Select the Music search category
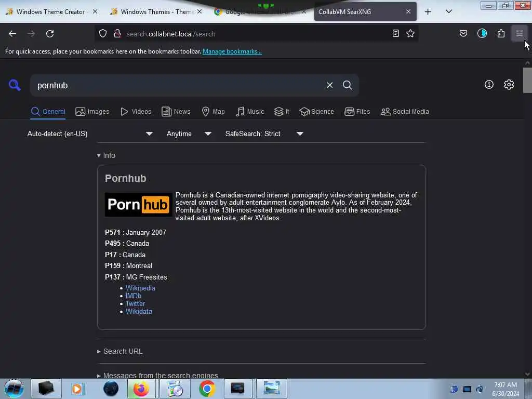 (250, 112)
